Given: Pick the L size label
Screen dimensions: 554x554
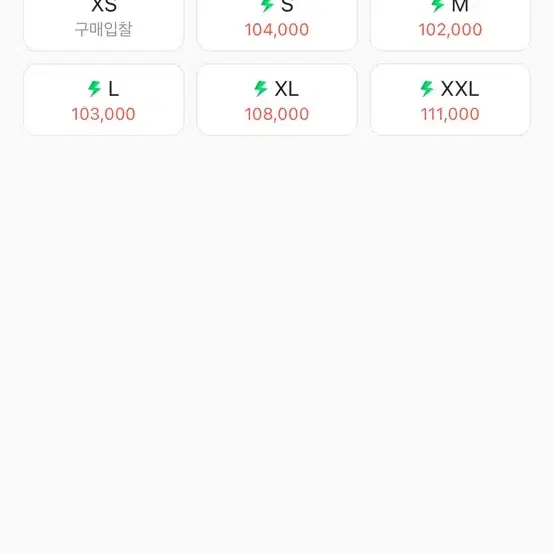Looking at the screenshot, I should pyautogui.click(x=113, y=89).
